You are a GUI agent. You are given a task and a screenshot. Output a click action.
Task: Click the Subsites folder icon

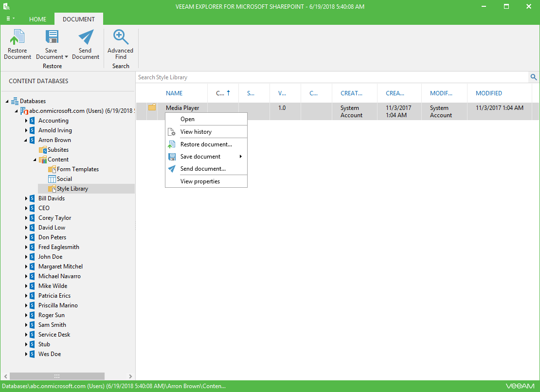coord(43,150)
